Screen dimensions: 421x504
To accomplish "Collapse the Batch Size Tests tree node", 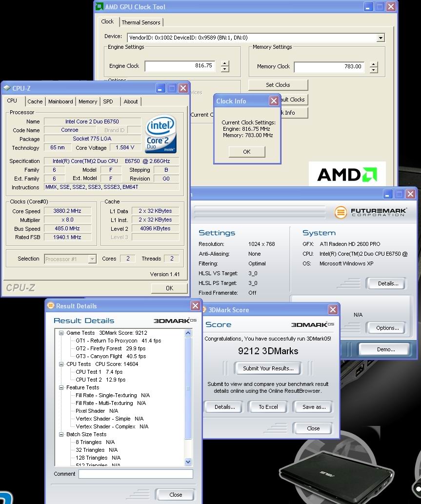I will click(61, 434).
